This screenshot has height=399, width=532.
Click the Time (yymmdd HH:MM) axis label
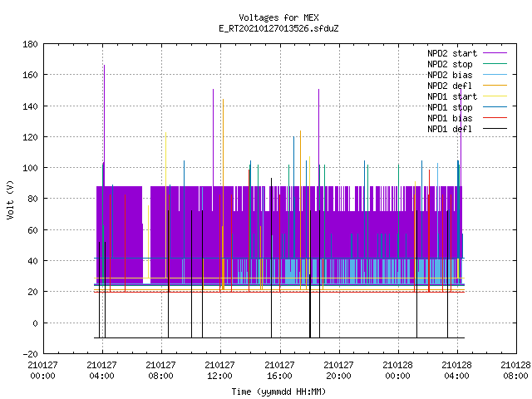(278, 392)
